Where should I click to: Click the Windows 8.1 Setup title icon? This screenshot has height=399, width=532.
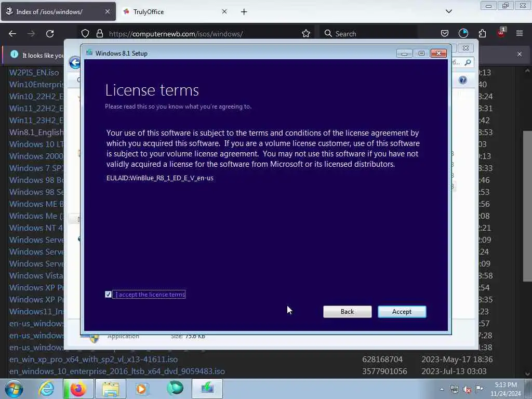pos(89,52)
